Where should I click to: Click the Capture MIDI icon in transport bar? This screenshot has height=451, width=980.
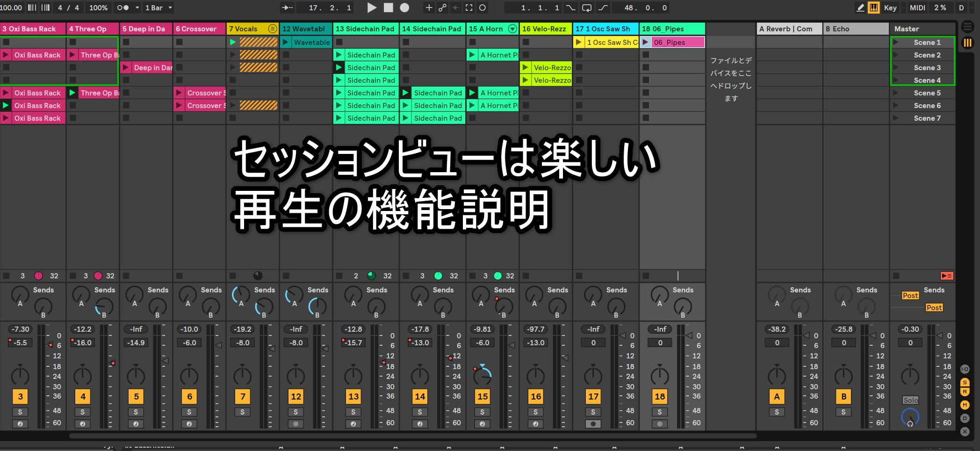[x=469, y=7]
